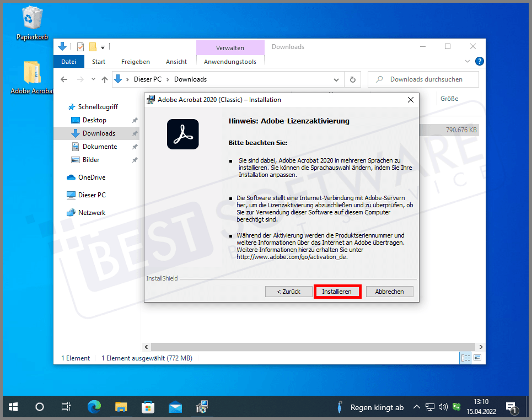Open the Microsoft Store from the taskbar
532x420 pixels.
coord(147,407)
